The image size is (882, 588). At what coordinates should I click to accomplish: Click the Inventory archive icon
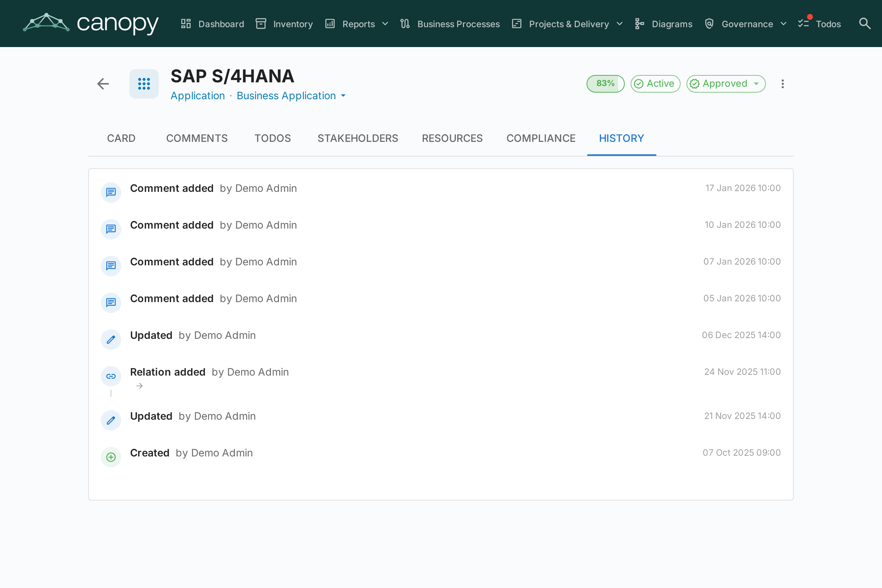261,24
